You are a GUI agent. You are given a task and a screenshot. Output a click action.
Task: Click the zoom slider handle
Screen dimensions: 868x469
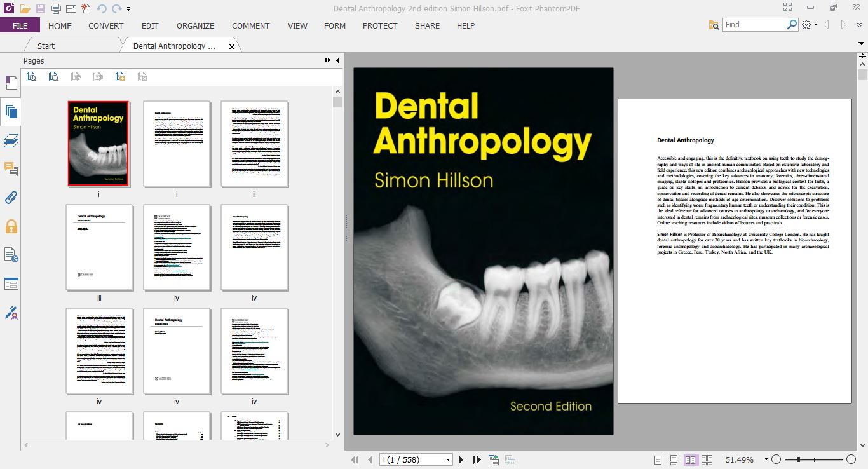(798, 459)
